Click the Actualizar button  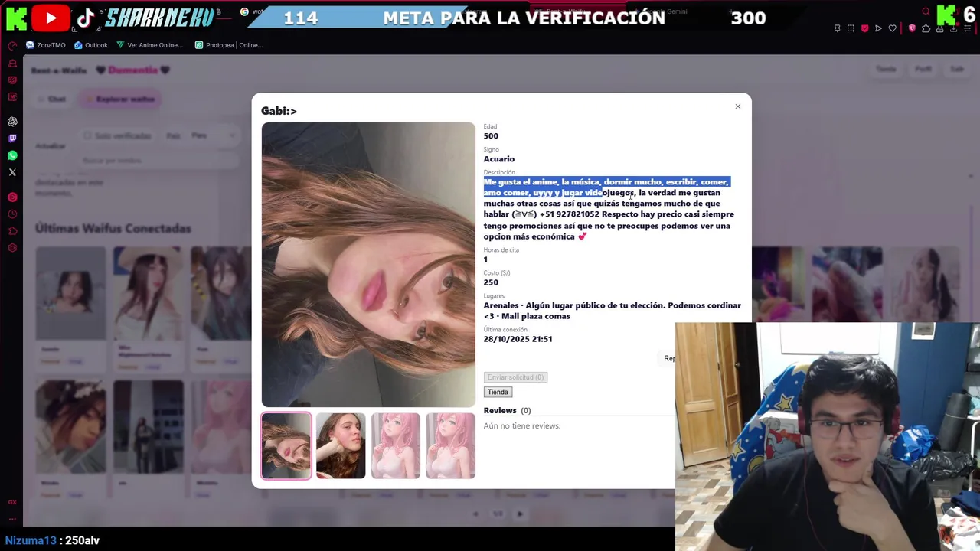(x=51, y=146)
